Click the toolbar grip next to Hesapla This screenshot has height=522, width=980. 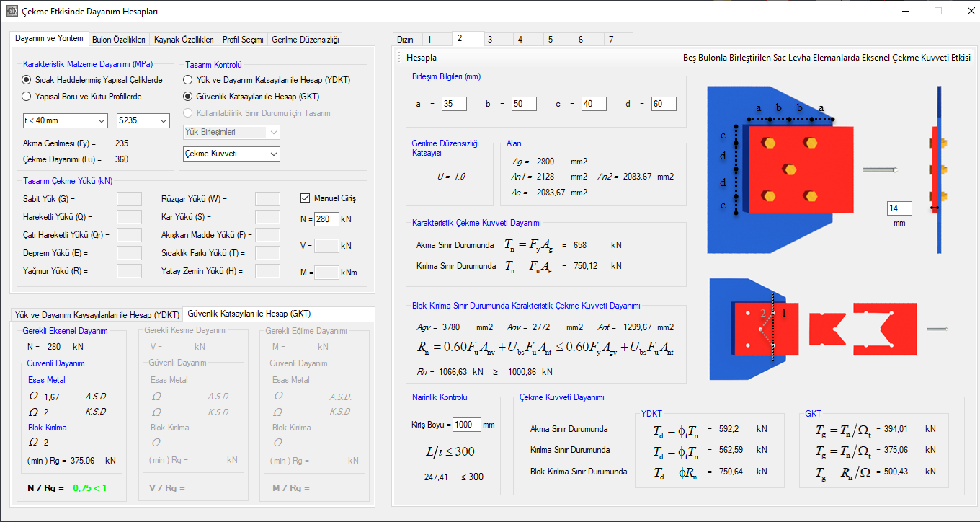(399, 58)
